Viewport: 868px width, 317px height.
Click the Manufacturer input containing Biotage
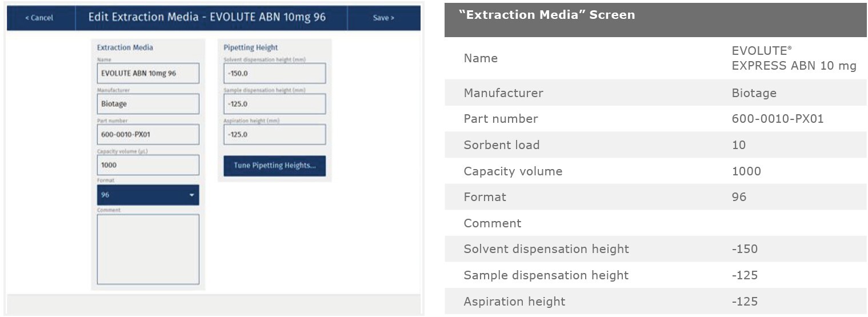tap(148, 104)
